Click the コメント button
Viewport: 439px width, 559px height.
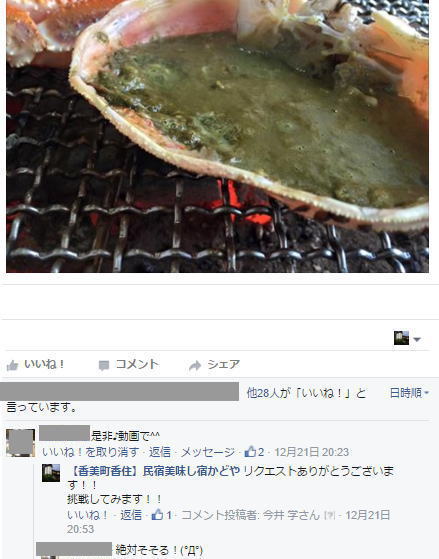click(x=137, y=364)
